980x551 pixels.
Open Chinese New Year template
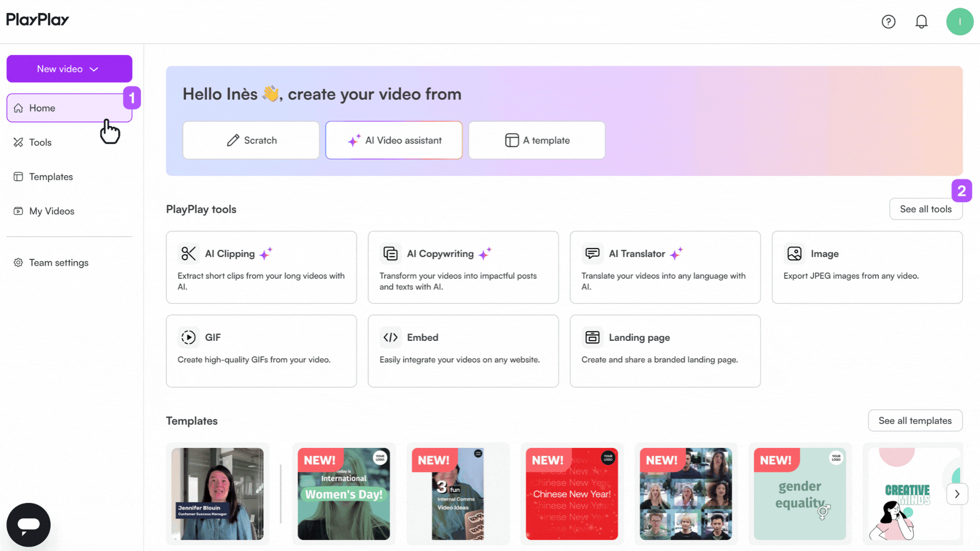click(x=572, y=494)
